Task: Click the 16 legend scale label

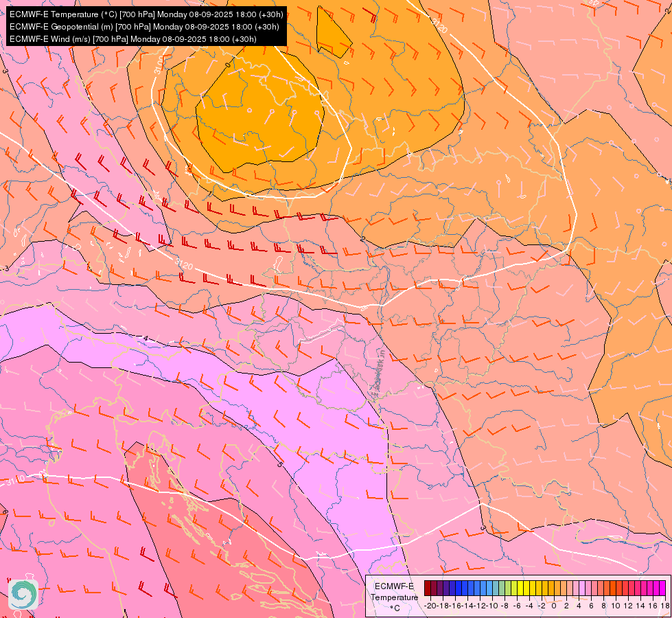Action: 653,606
